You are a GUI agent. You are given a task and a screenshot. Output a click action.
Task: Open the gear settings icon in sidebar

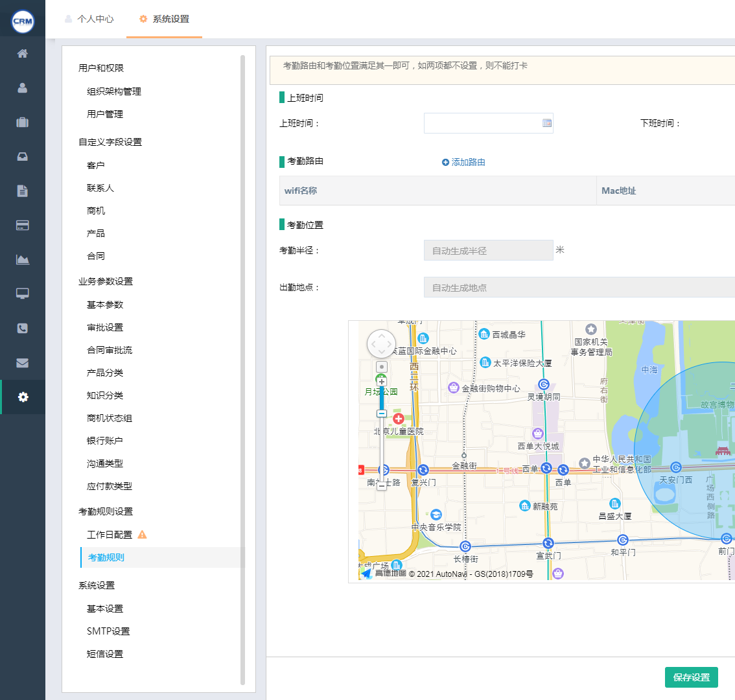pos(23,397)
